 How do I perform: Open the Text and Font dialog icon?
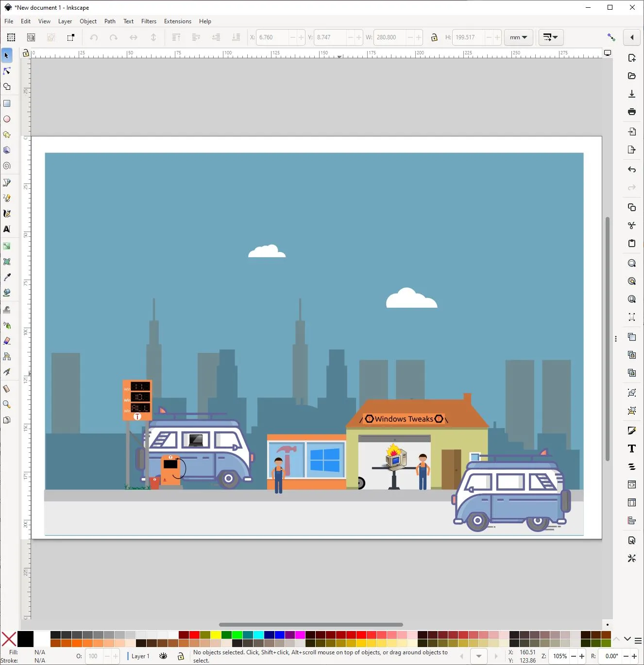point(632,449)
